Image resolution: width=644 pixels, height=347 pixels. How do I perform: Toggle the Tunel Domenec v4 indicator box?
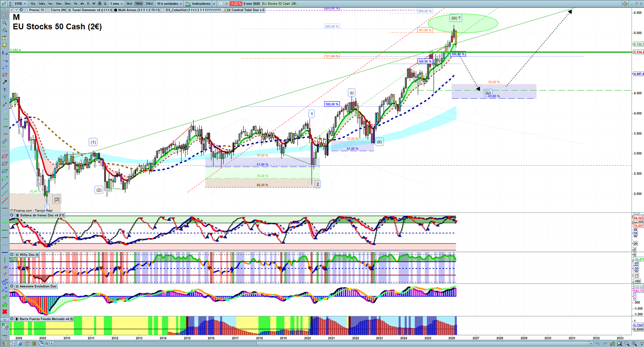[x=70, y=10]
